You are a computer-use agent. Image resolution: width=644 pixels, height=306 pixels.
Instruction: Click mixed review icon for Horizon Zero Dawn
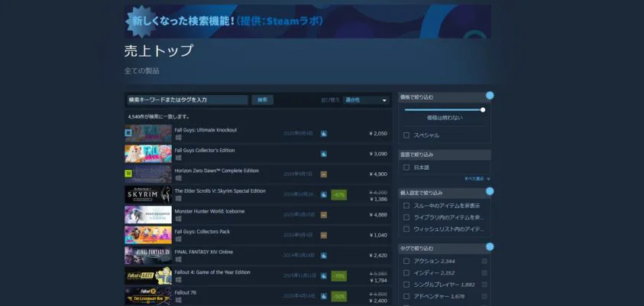point(324,174)
